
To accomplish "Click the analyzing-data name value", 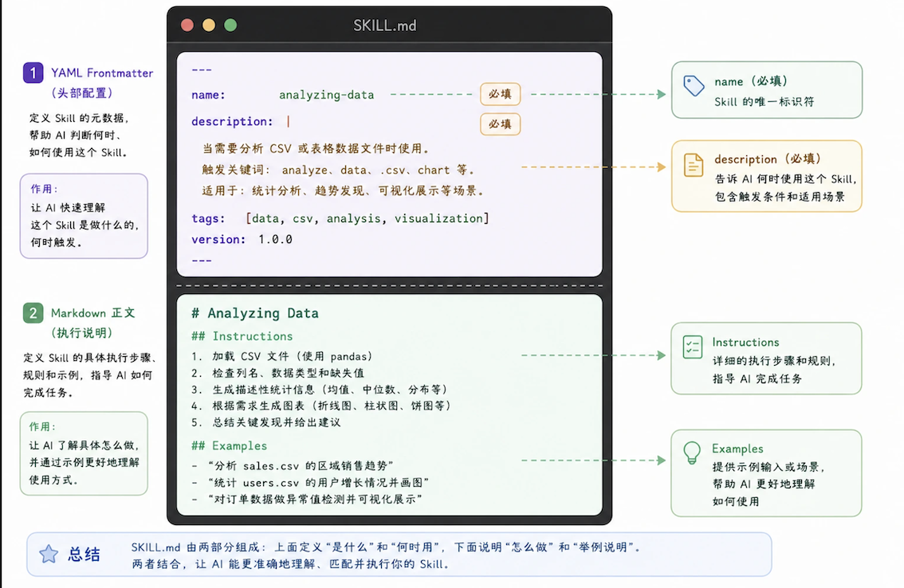I will (326, 95).
